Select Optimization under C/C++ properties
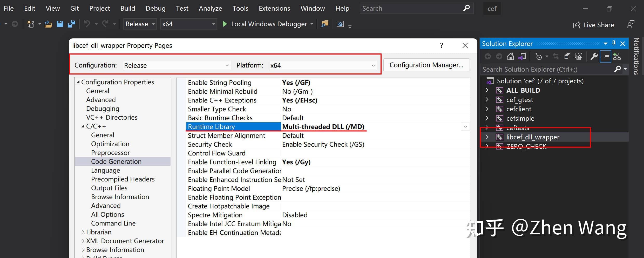 pos(110,144)
